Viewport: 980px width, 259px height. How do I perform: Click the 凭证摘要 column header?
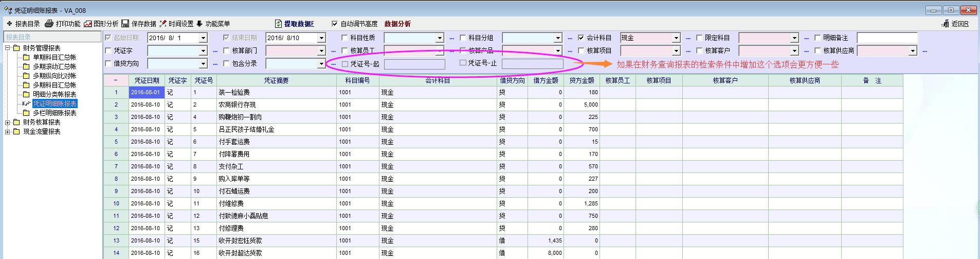pos(276,81)
